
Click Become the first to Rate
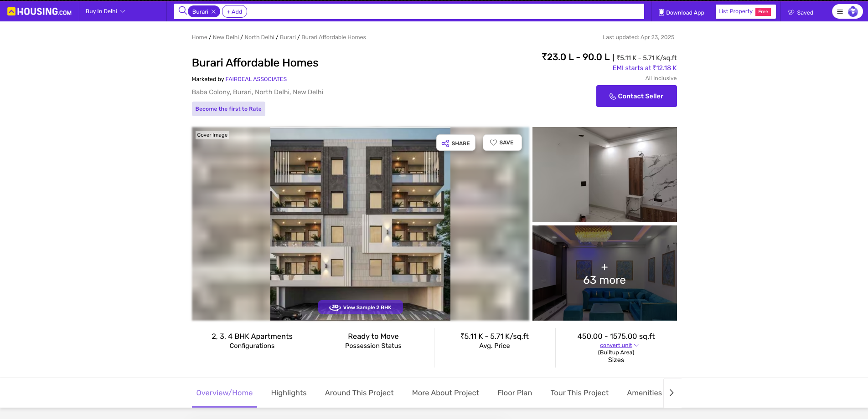(228, 109)
